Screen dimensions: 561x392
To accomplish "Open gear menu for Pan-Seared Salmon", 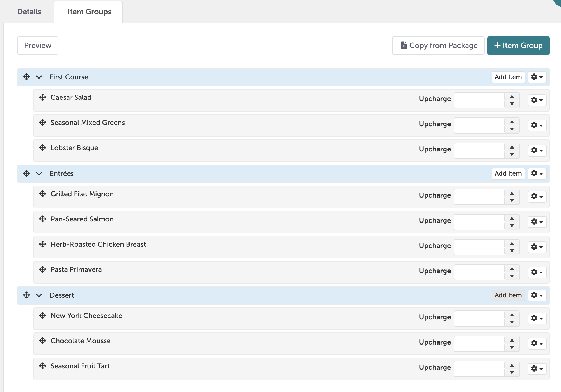I will click(537, 222).
